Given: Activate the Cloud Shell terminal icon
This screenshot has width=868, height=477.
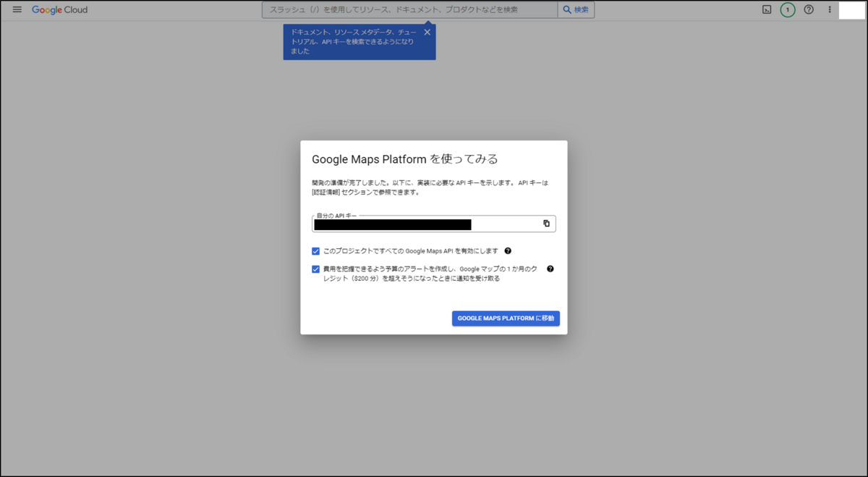Looking at the screenshot, I should point(767,10).
